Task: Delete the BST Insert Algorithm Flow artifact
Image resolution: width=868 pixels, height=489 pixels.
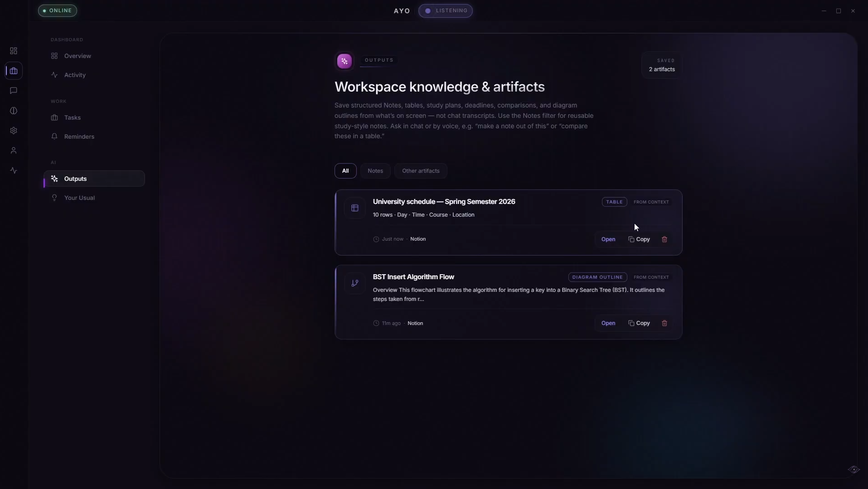Action: (x=664, y=323)
